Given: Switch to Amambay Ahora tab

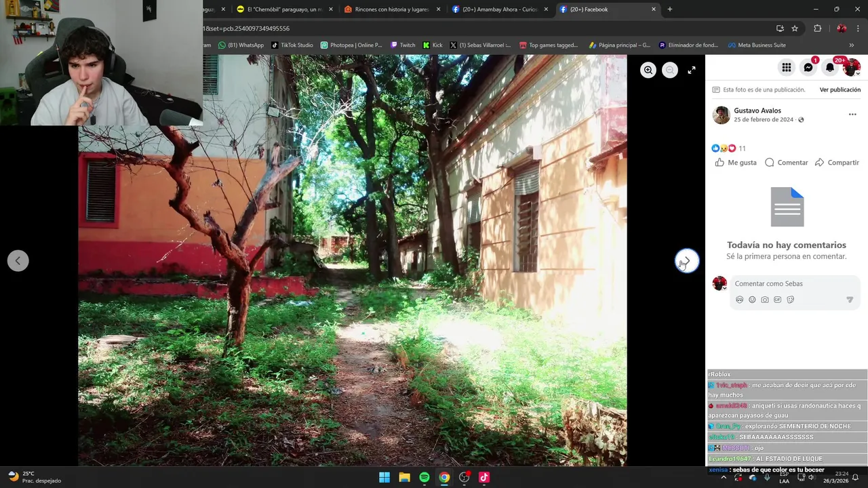Looking at the screenshot, I should click(x=499, y=9).
